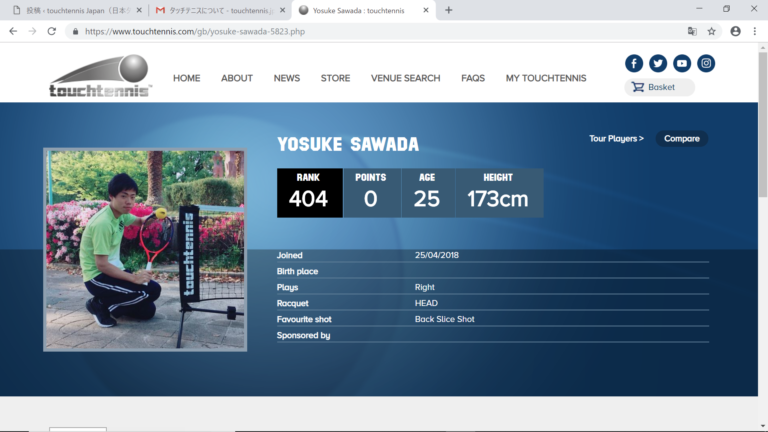
Task: Reload the page with the refresh icon
Action: tap(51, 31)
